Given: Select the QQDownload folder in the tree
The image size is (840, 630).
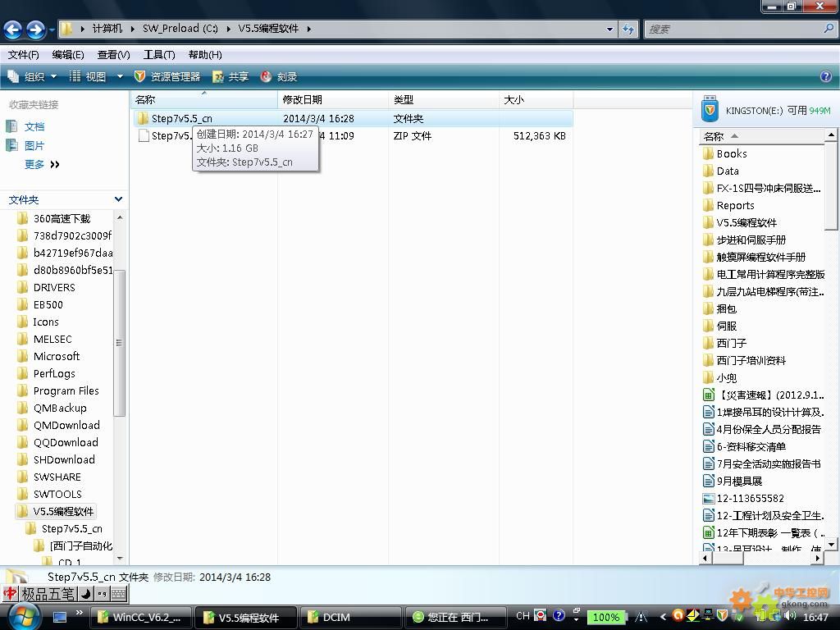Looking at the screenshot, I should pos(66,442).
